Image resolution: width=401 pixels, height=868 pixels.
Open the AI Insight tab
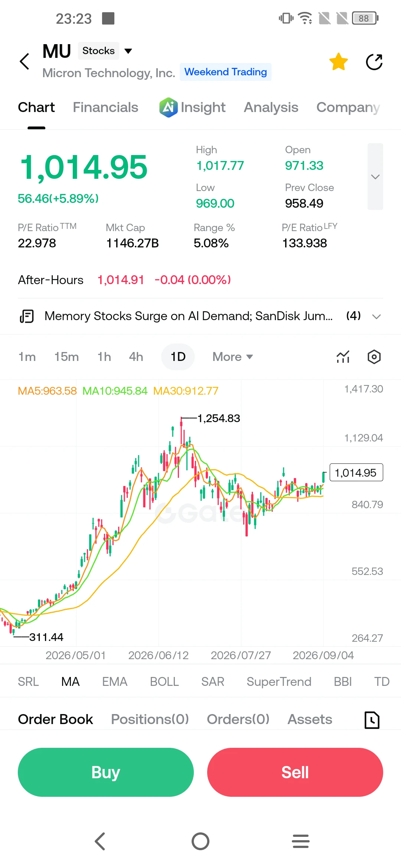pyautogui.click(x=192, y=108)
